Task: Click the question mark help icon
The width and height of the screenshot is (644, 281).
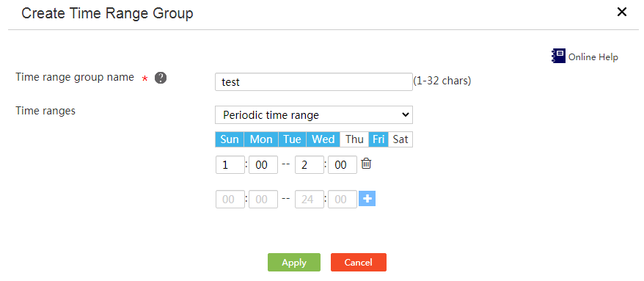Action: pos(161,78)
